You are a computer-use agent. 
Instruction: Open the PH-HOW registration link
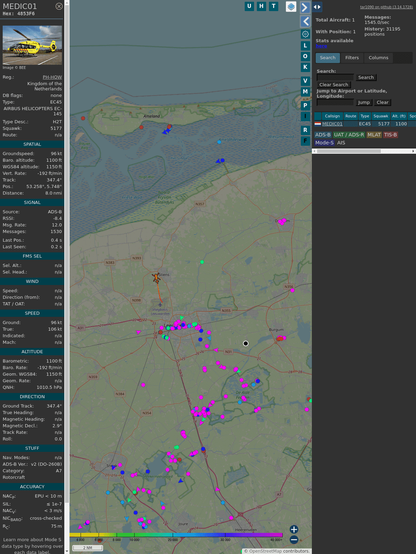click(52, 77)
